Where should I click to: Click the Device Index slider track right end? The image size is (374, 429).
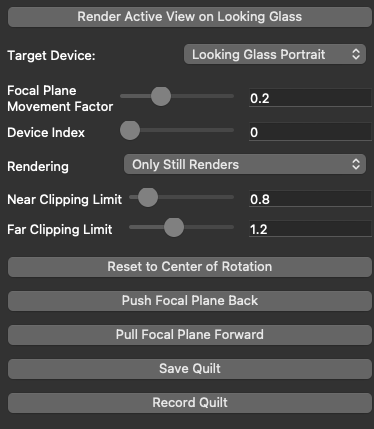pyautogui.click(x=232, y=130)
